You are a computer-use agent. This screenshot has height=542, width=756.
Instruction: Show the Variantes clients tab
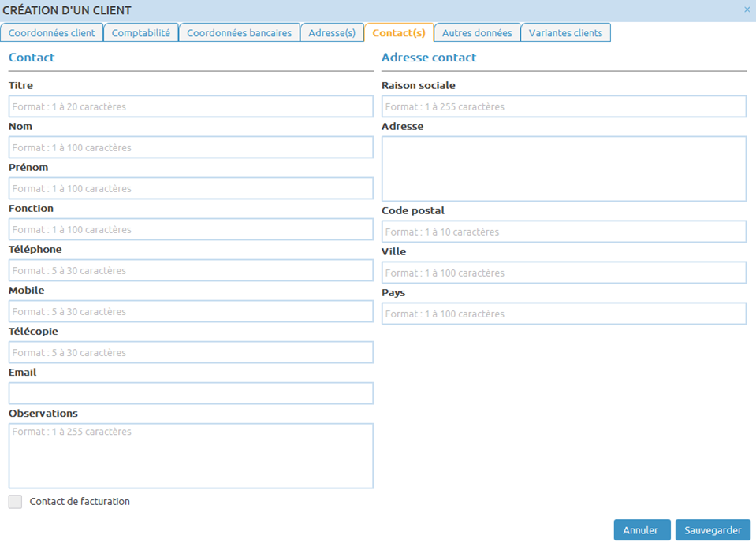pyautogui.click(x=565, y=33)
